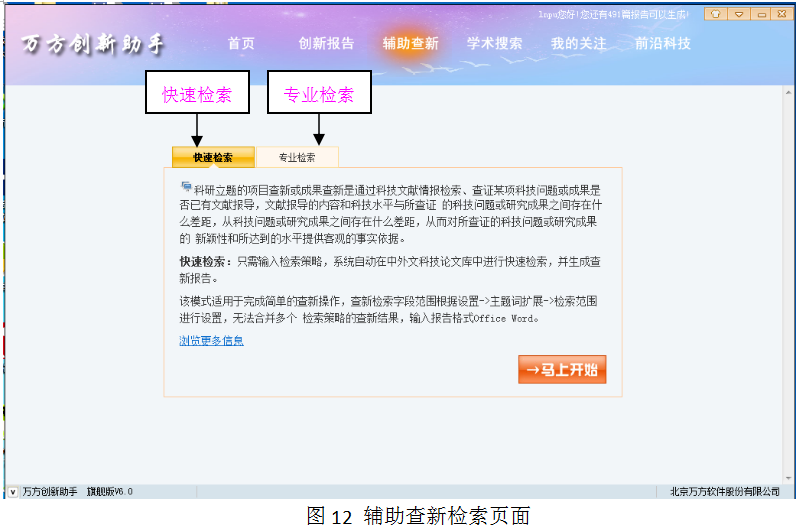Viewport: 799px width, 531px height.
Task: Close the 万方创新助手 window
Action: tap(782, 14)
